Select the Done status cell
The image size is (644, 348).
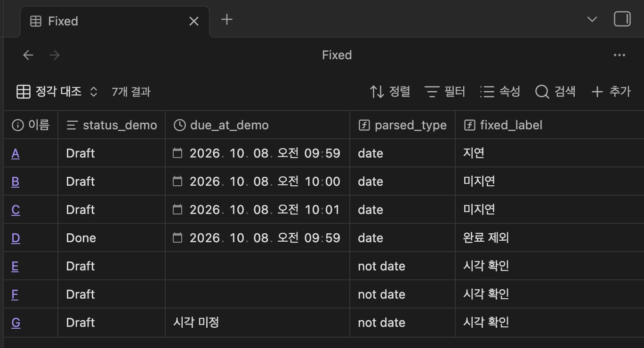point(112,238)
